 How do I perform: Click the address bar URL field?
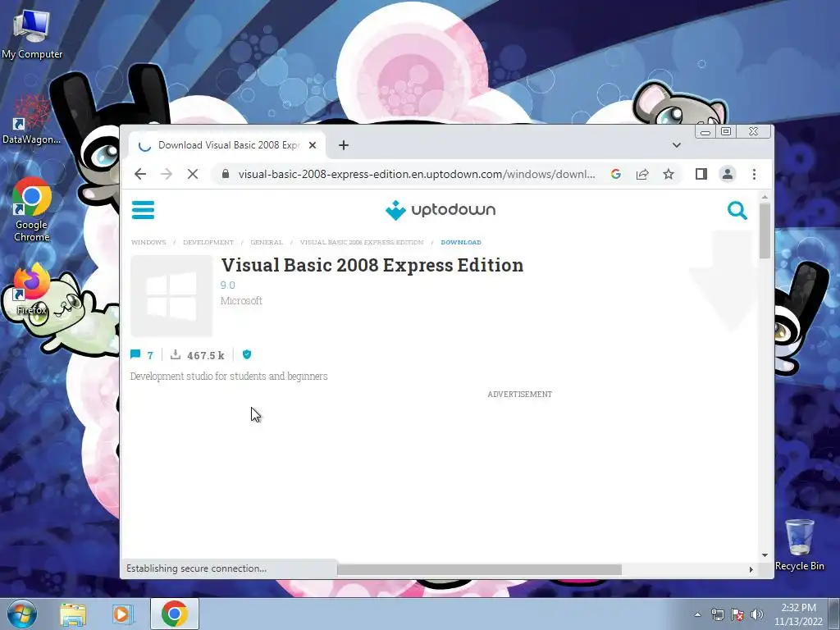416,174
